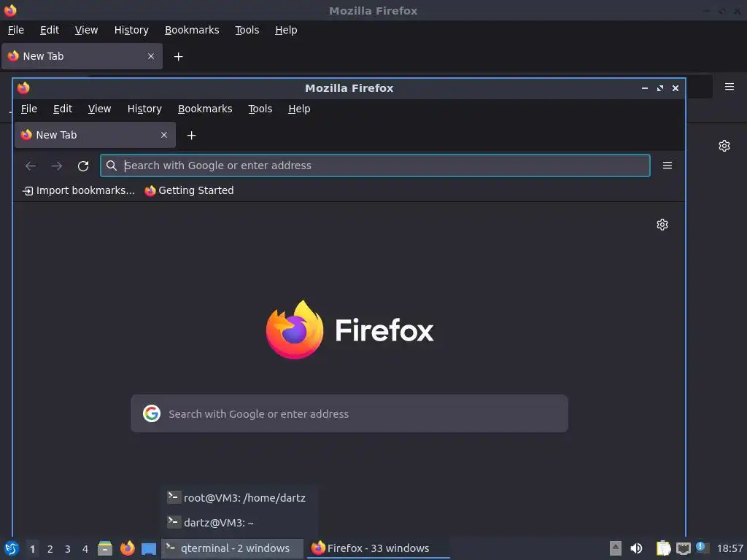
Task: Click the personalize gear in the background Firefox window
Action: click(x=724, y=146)
